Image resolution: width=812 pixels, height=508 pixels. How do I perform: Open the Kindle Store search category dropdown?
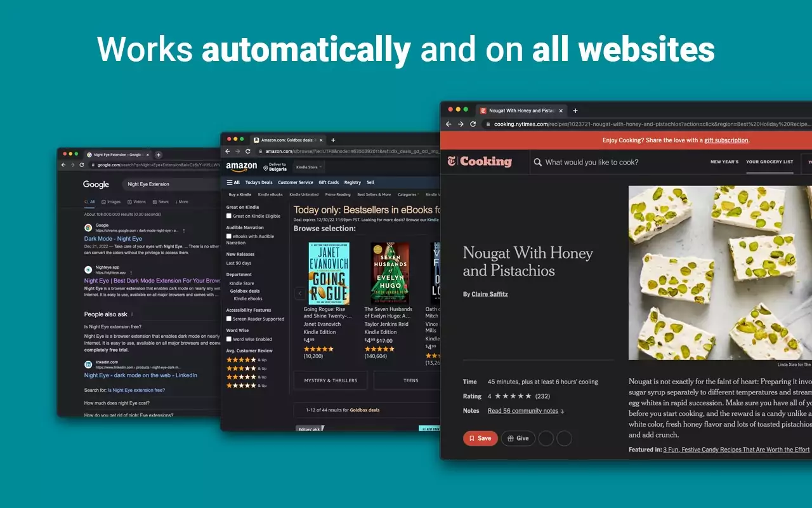pyautogui.click(x=308, y=167)
